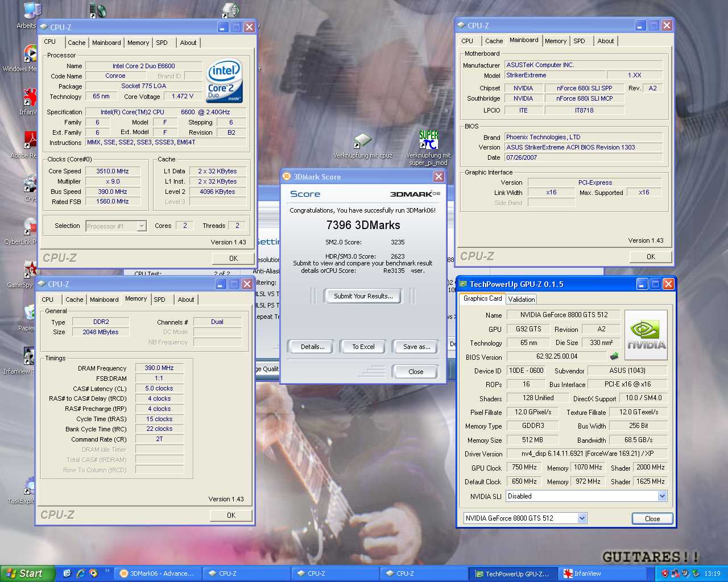This screenshot has width=728, height=582.
Task: Click the green arrow tray icon beside the clock
Action: 695,573
